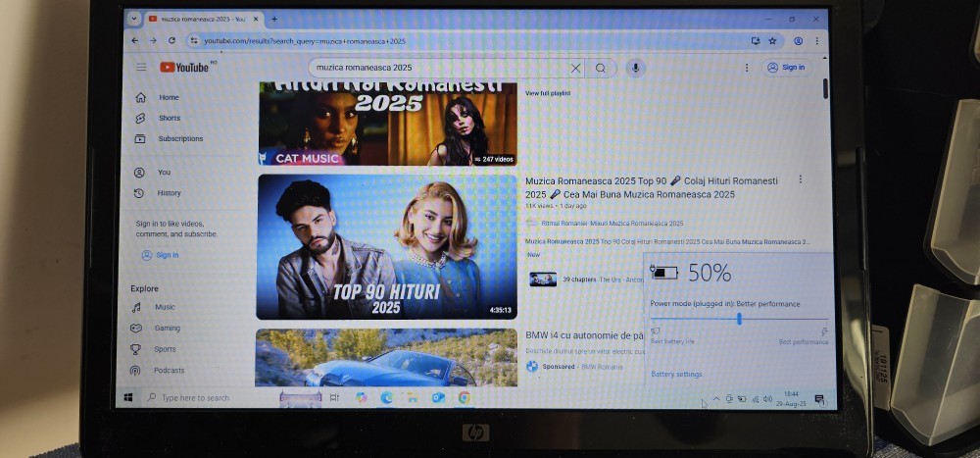This screenshot has width=980, height=458.
Task: Bookmark this page with the star icon
Action: pyautogui.click(x=772, y=41)
